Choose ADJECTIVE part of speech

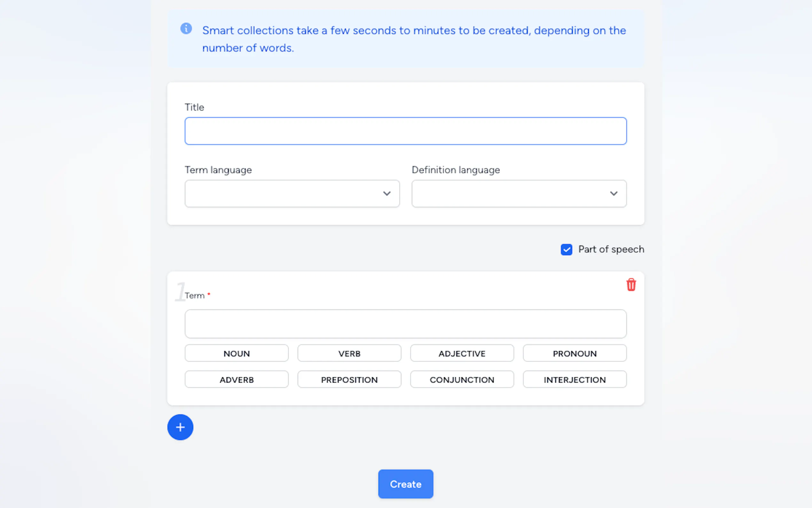462,353
